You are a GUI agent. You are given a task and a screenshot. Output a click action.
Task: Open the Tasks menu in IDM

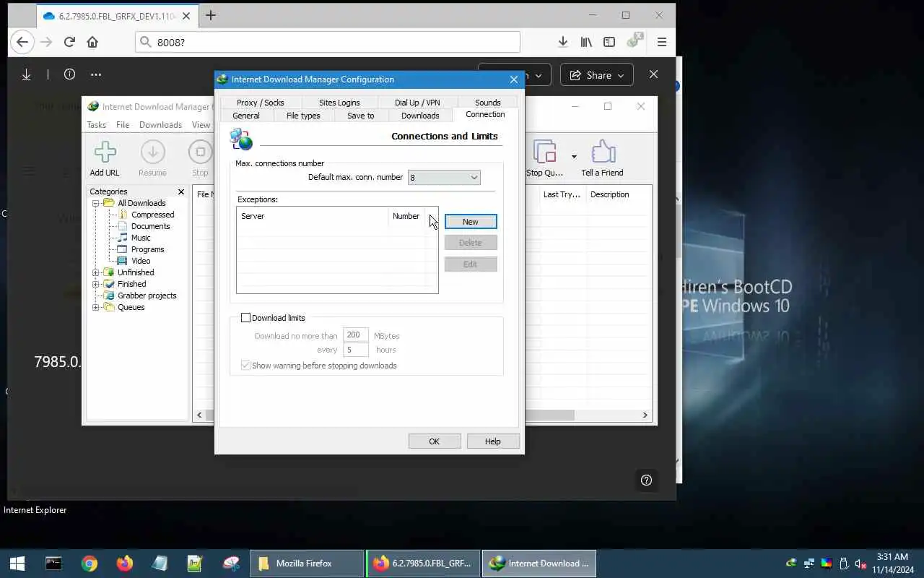pyautogui.click(x=97, y=125)
